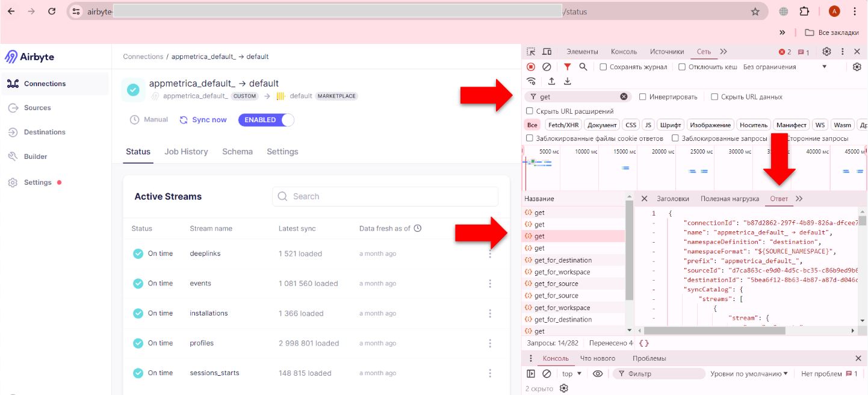Image resolution: width=868 pixels, height=395 pixels.
Task: Open the browser extensions puzzle icon
Action: click(x=804, y=11)
